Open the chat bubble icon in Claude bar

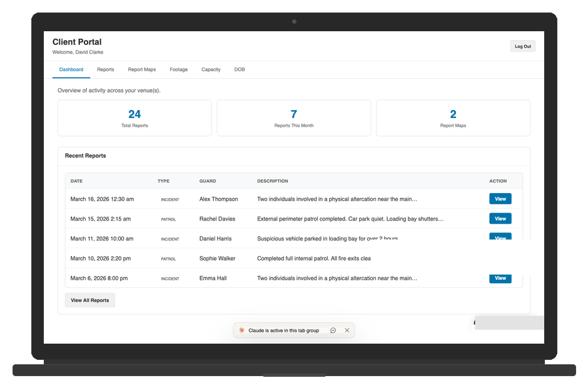(x=333, y=331)
